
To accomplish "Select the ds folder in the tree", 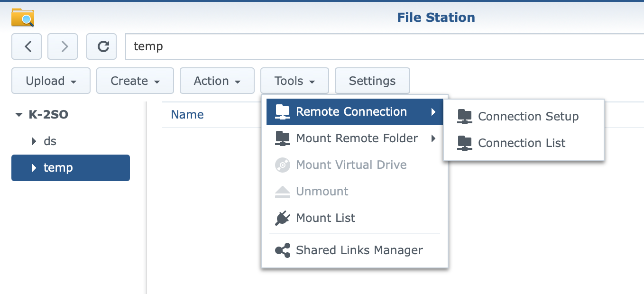I will (71, 141).
